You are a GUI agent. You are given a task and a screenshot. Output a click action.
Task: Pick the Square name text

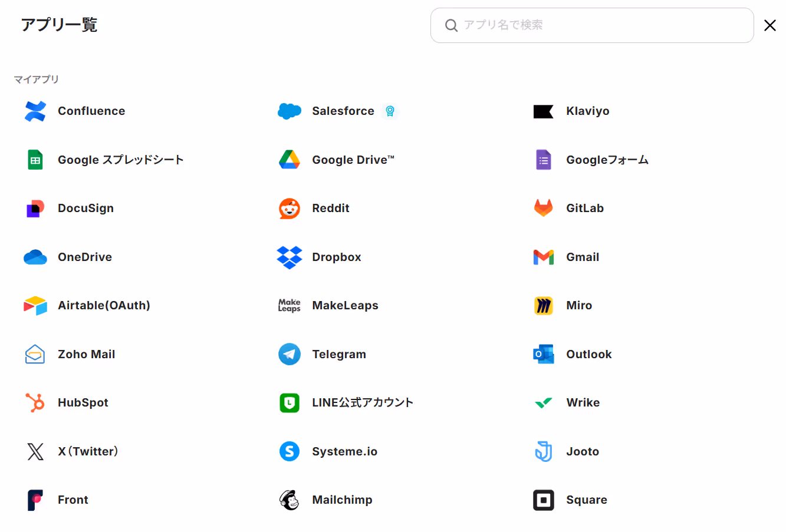click(x=587, y=500)
